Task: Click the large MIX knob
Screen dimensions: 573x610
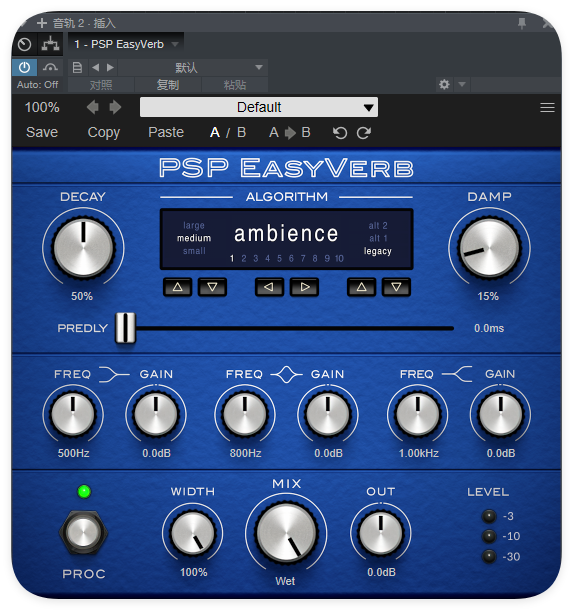Action: [286, 533]
